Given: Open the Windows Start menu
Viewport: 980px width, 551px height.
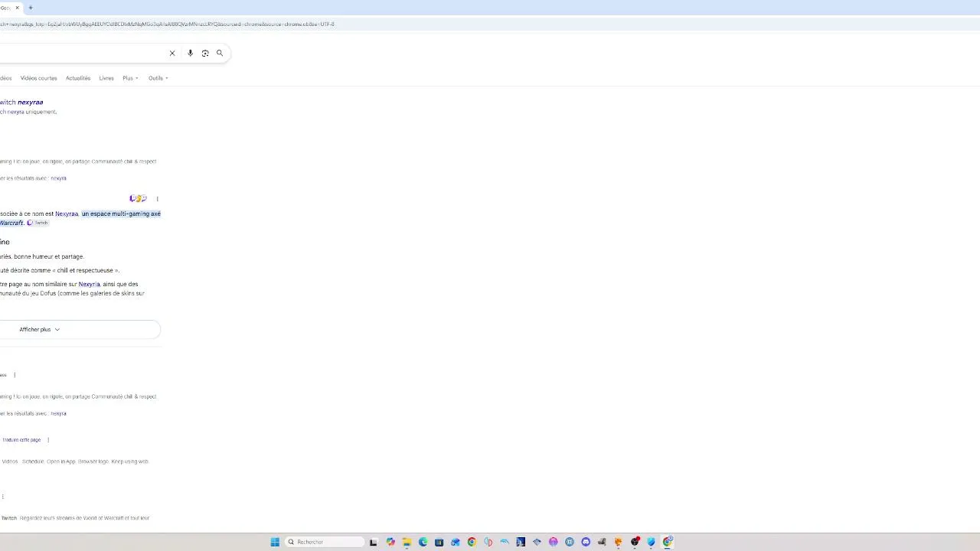Looking at the screenshot, I should pos(275,542).
